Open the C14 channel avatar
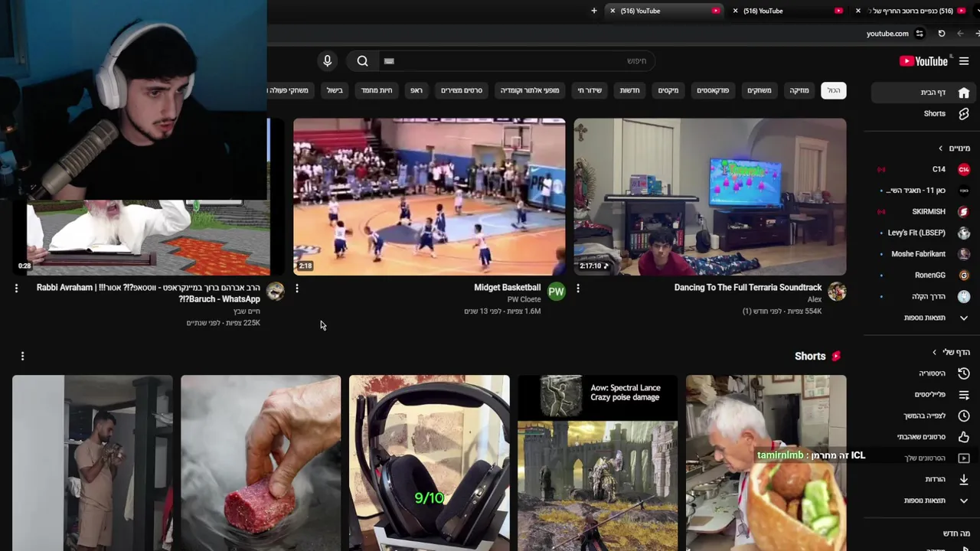980x551 pixels. (x=964, y=169)
